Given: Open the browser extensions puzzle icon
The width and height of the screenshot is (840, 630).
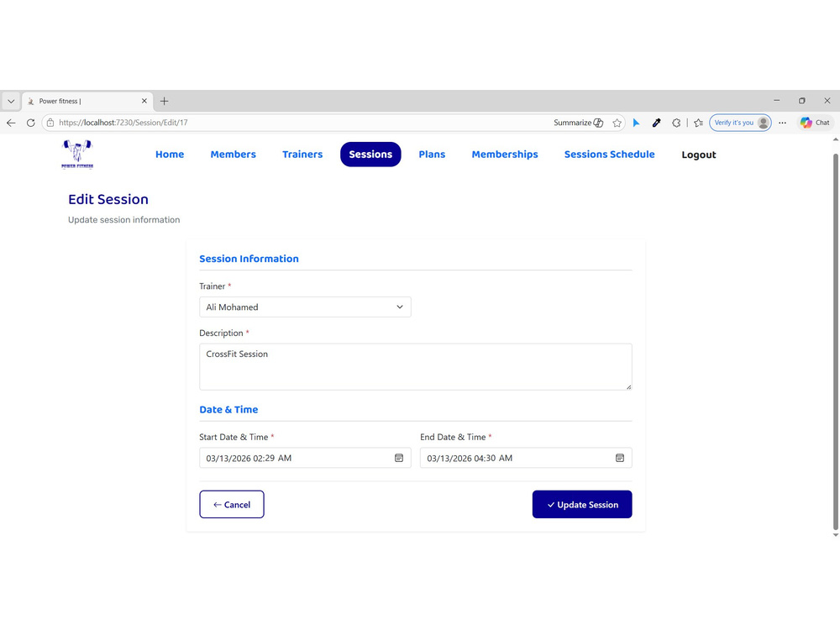Looking at the screenshot, I should 676,123.
